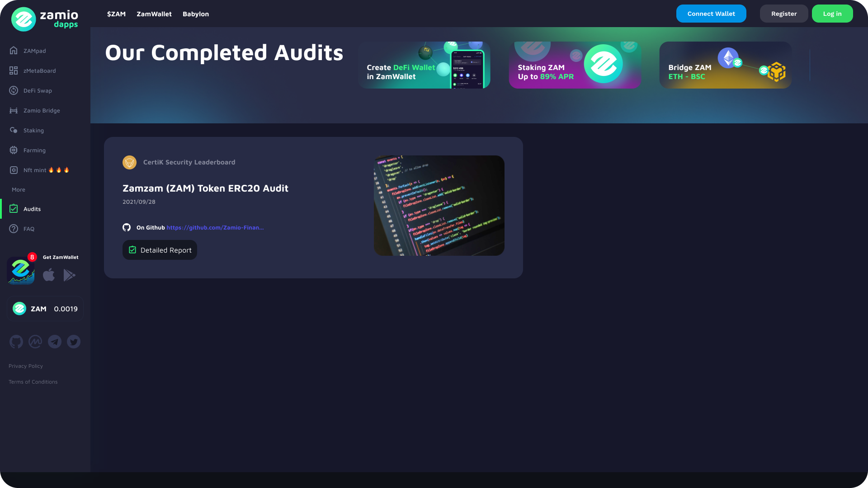868x488 pixels.
Task: Click the Zamio dapps logo
Action: tap(45, 19)
